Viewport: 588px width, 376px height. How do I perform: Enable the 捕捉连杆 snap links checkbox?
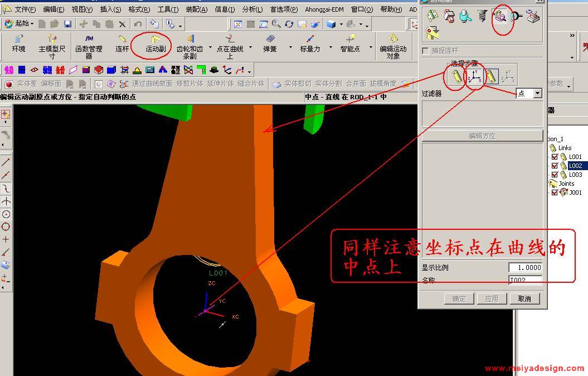pyautogui.click(x=426, y=51)
